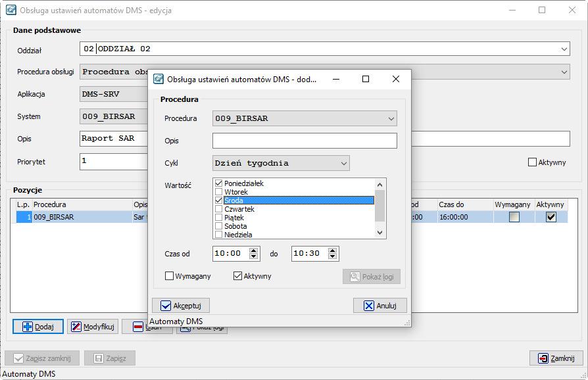Click the 16:00:00 cell in the table
The height and width of the screenshot is (380, 588).
[x=465, y=217]
